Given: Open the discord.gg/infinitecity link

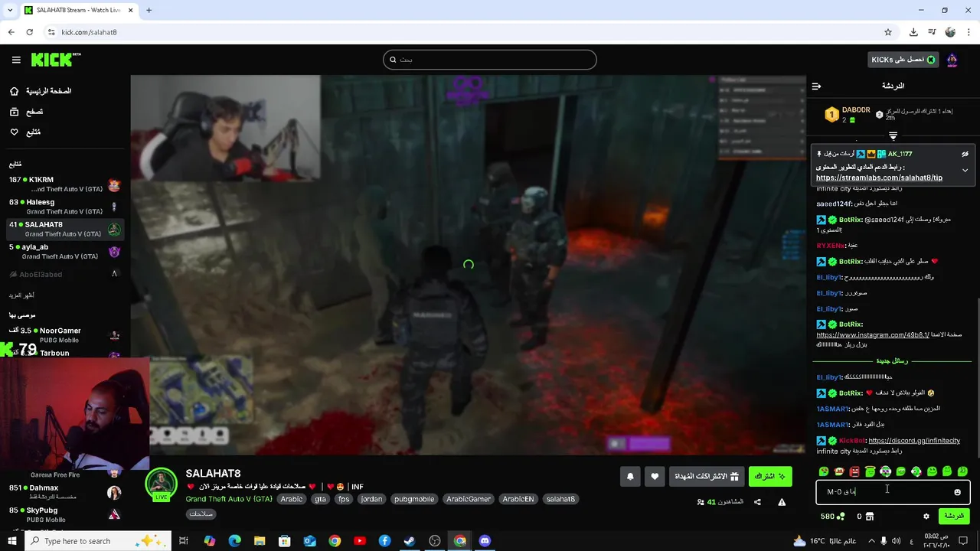Looking at the screenshot, I should click(x=914, y=440).
